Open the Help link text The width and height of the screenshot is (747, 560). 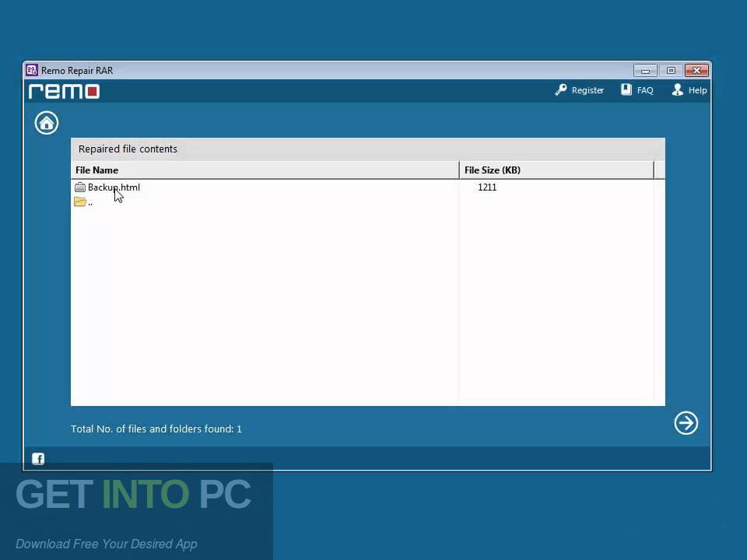697,90
